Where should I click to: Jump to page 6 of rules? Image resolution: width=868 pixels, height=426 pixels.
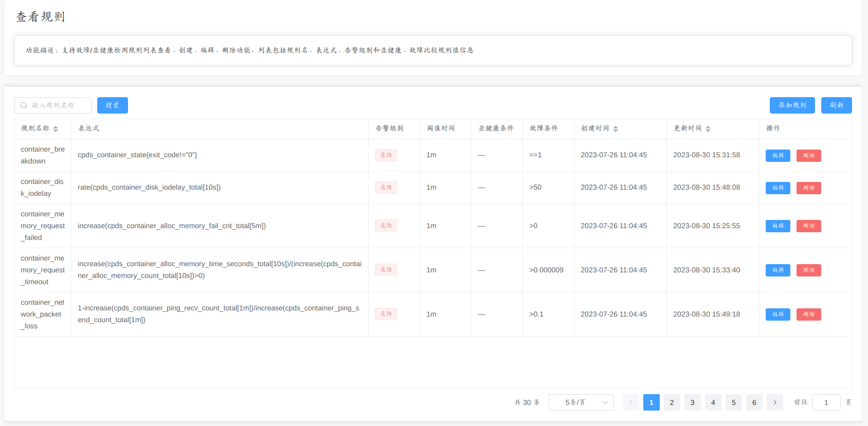pyautogui.click(x=754, y=402)
